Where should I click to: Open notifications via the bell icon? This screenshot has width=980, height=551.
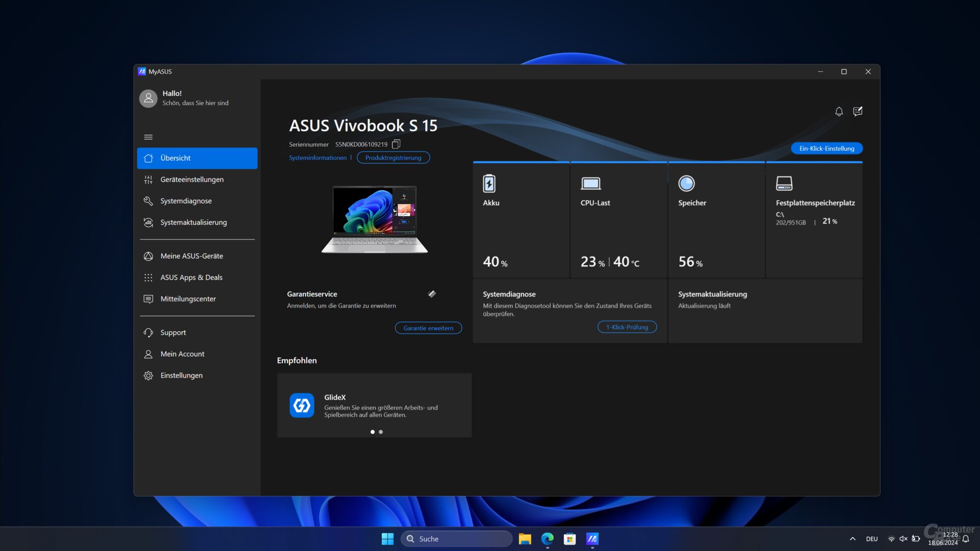[839, 111]
